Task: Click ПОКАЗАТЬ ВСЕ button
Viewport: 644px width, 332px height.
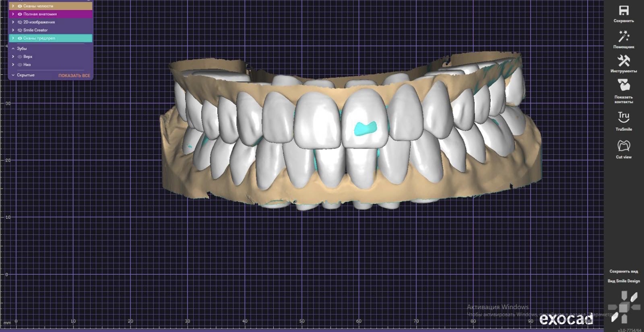Action: click(74, 76)
